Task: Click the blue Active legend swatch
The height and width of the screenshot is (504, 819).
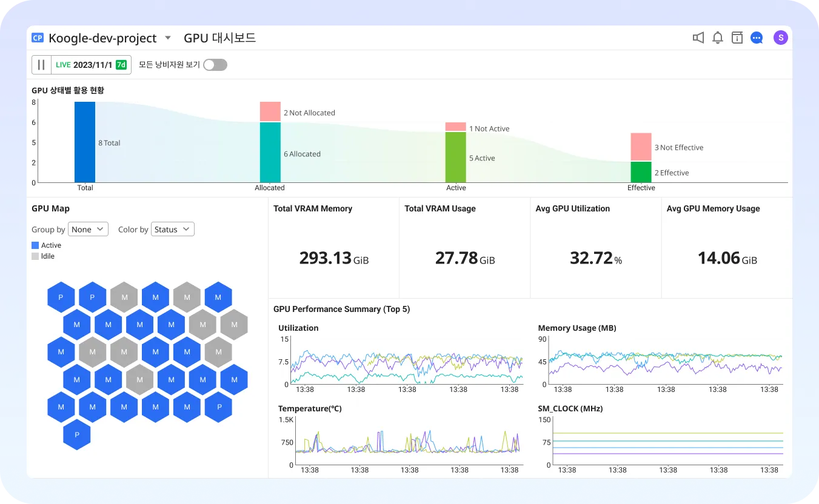Action: (x=35, y=245)
